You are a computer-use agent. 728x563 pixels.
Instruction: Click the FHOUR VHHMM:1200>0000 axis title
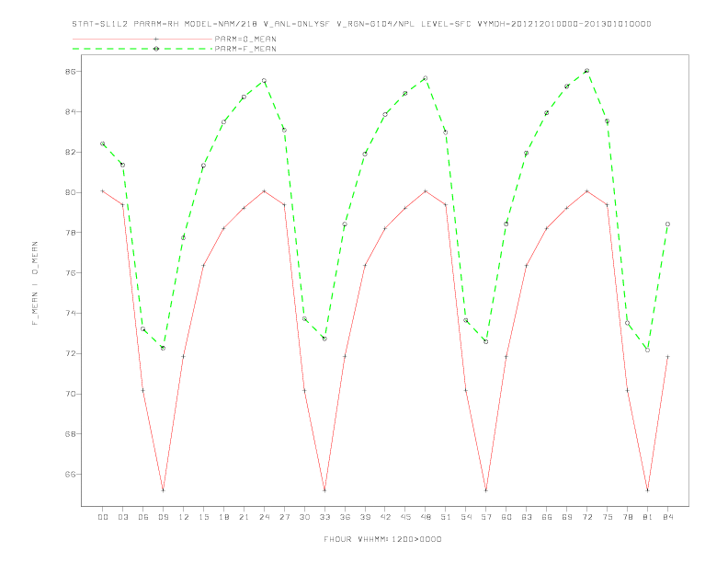pyautogui.click(x=382, y=539)
